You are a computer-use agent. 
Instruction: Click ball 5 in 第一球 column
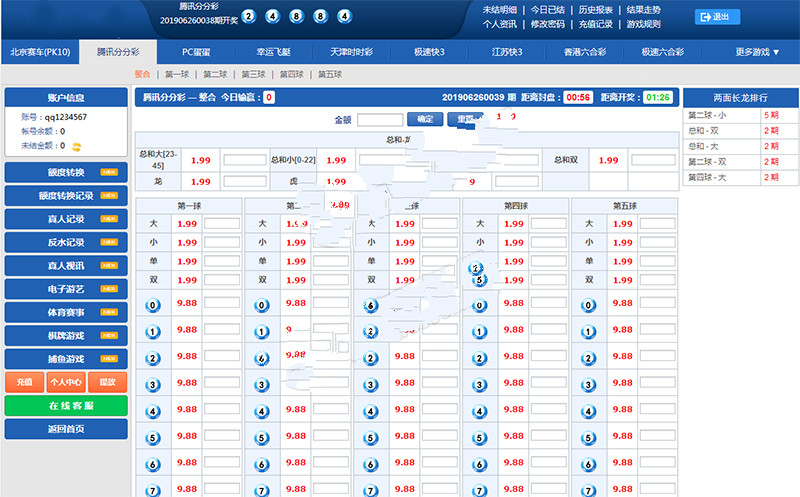[x=153, y=438]
